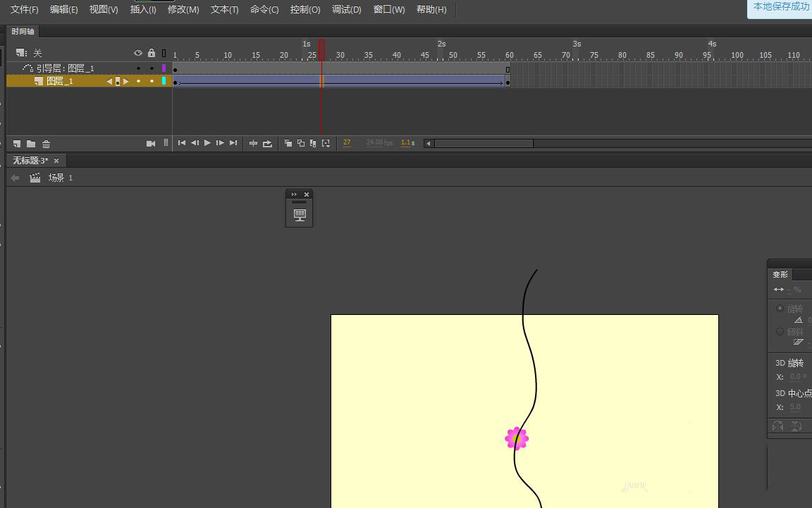
Task: Switch to the 无标题-3 document tab
Action: (x=30, y=161)
